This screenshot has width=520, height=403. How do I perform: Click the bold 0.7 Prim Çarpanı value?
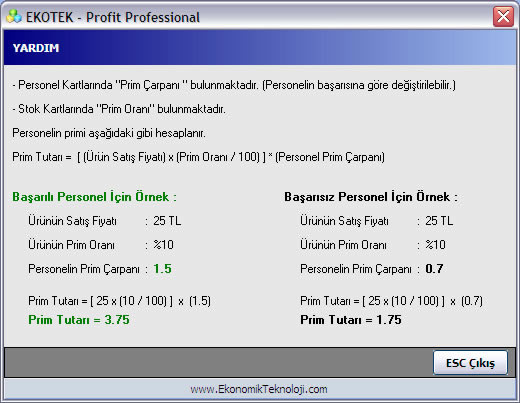(434, 269)
